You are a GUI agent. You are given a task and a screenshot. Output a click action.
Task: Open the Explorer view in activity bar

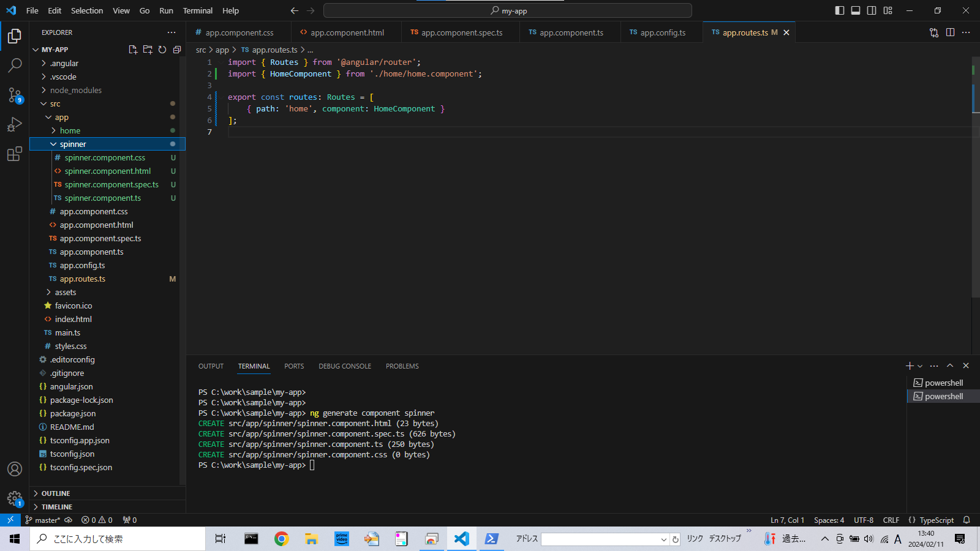click(x=15, y=36)
